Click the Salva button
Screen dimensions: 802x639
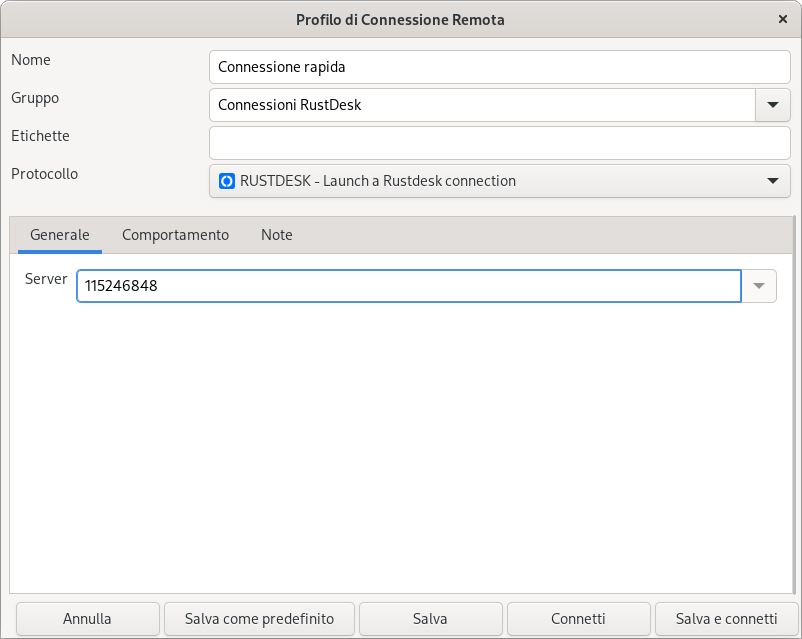(x=431, y=619)
